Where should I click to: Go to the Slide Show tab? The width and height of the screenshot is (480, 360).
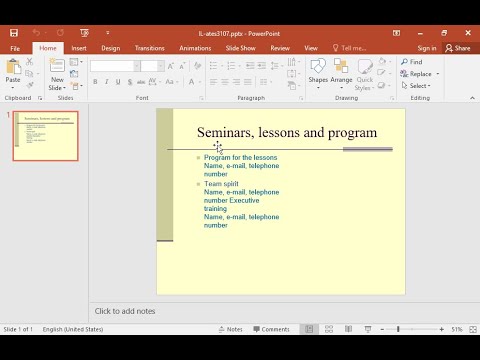[241, 48]
